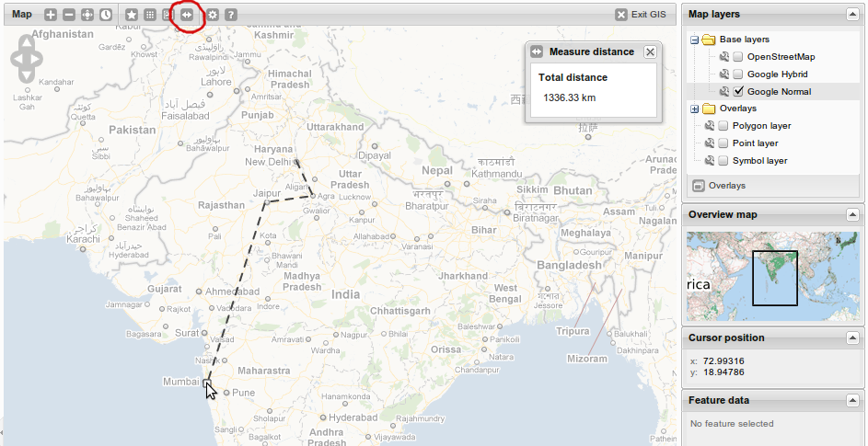Open Polygon layer wrench options
The image size is (868, 446).
709,126
